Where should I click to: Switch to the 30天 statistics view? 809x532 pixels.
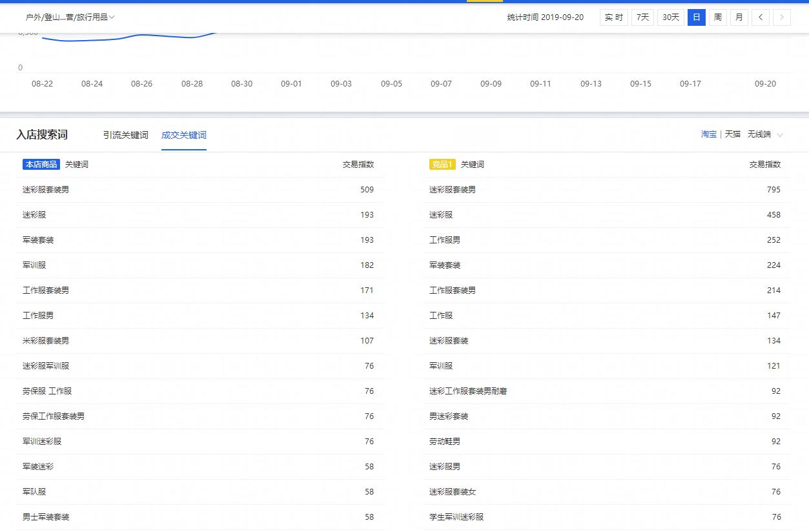(x=670, y=17)
